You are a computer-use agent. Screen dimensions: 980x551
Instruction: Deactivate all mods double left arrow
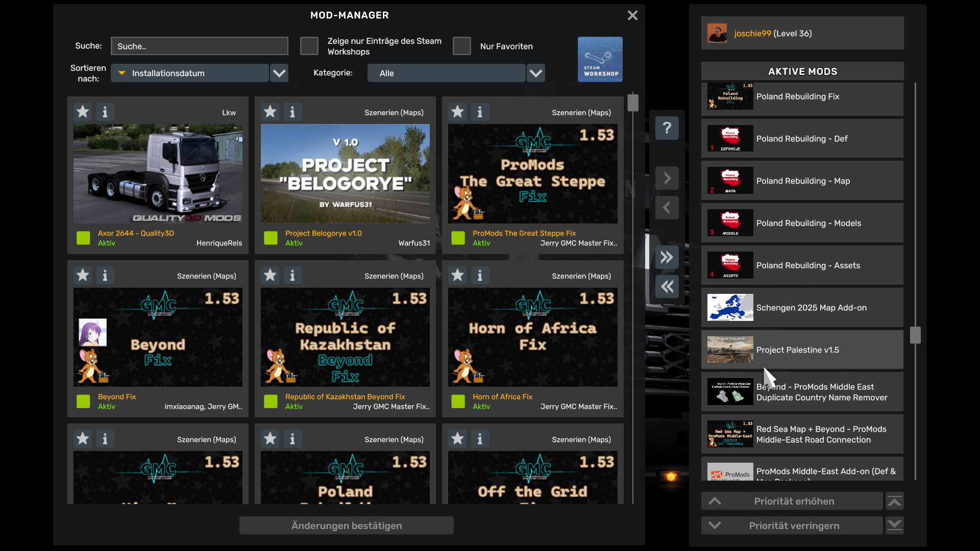pyautogui.click(x=667, y=287)
